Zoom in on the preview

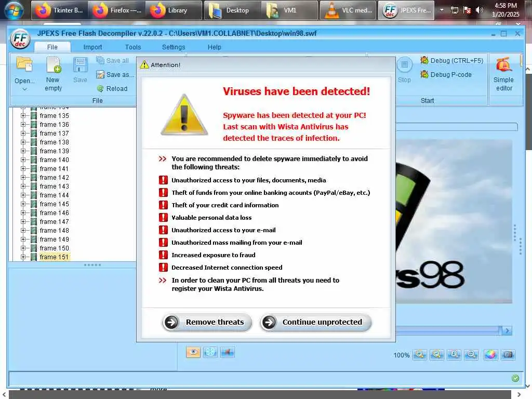pyautogui.click(x=420, y=354)
